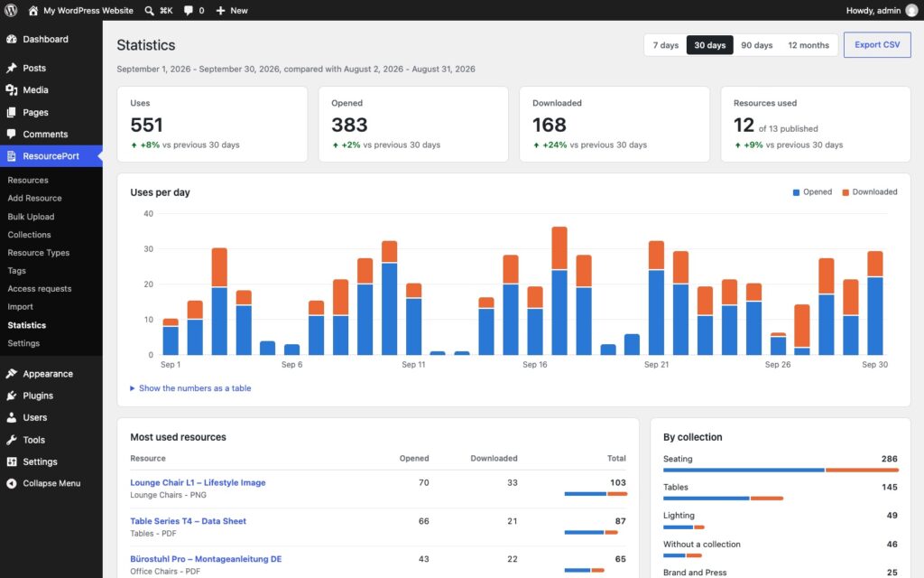Open Bulk Upload submenu item
924x578 pixels.
[x=31, y=217]
